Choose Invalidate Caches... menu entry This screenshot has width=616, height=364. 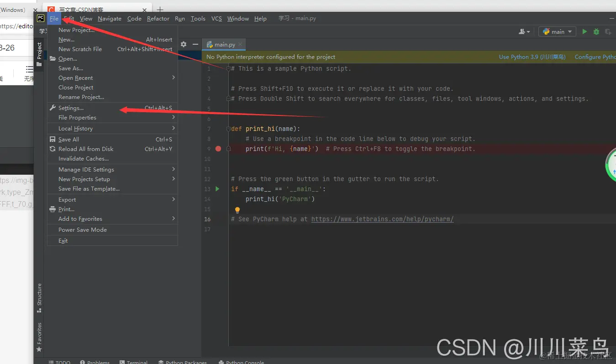[112, 158]
